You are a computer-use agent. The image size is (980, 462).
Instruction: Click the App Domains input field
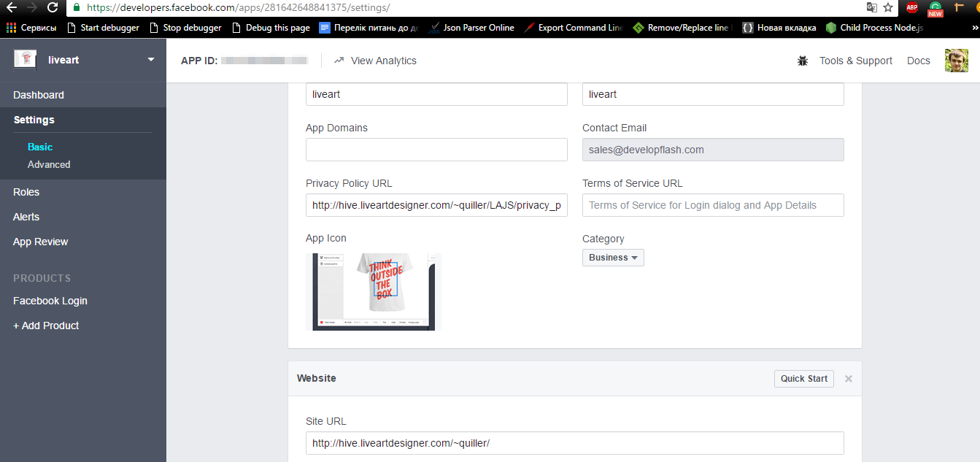coord(436,150)
